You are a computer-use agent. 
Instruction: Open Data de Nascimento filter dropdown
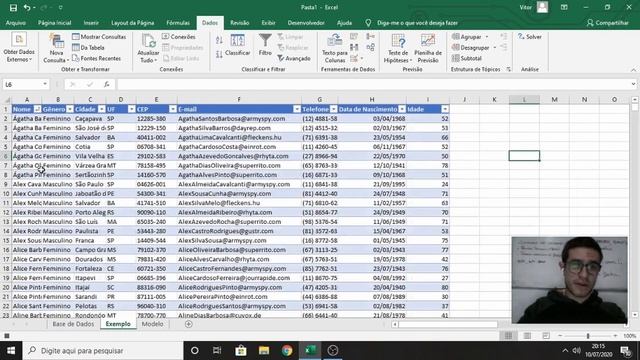[402, 109]
